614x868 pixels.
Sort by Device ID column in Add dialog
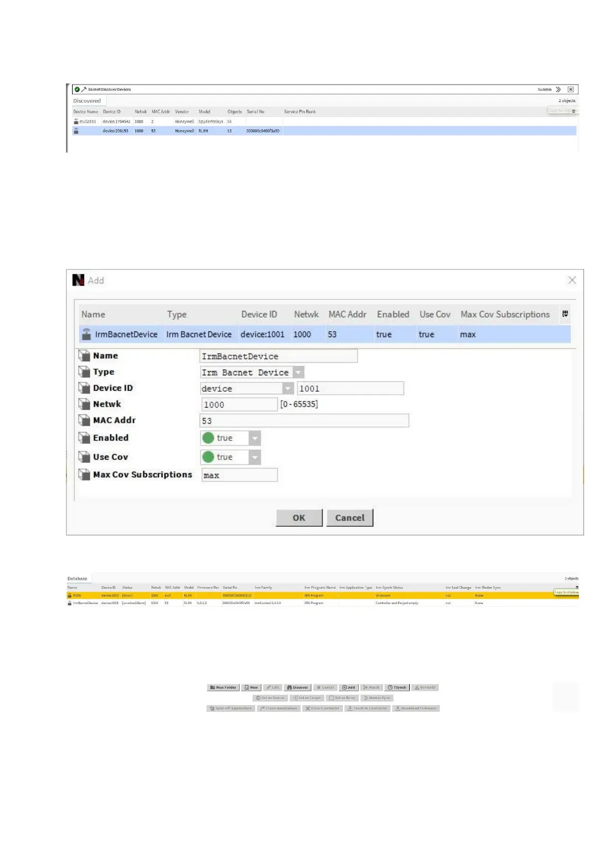[x=259, y=314]
